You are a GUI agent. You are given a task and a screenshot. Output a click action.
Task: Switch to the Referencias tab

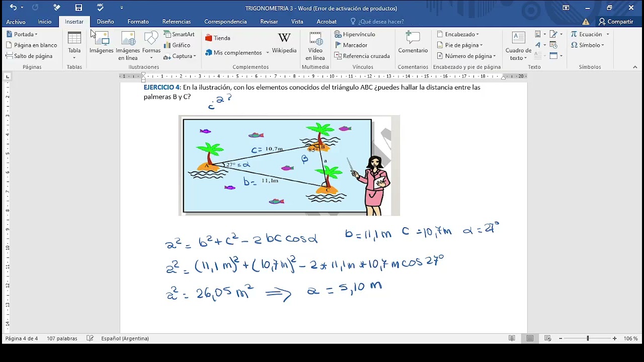[177, 22]
